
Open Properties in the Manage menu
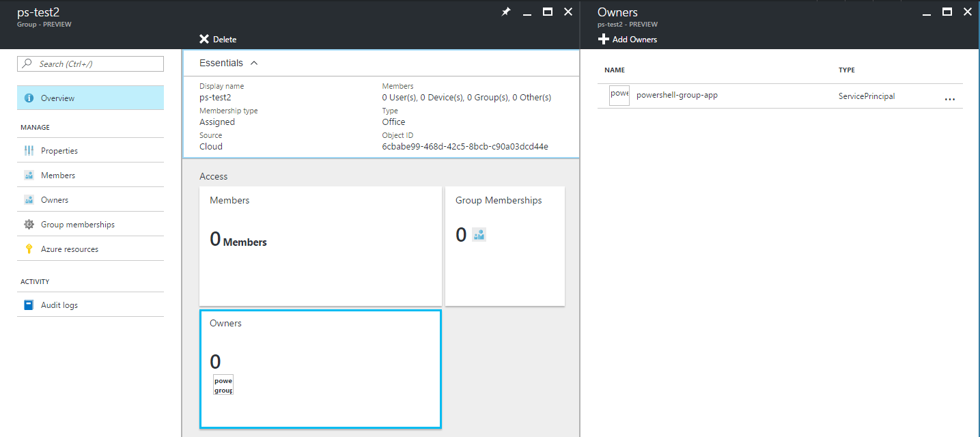pos(90,151)
